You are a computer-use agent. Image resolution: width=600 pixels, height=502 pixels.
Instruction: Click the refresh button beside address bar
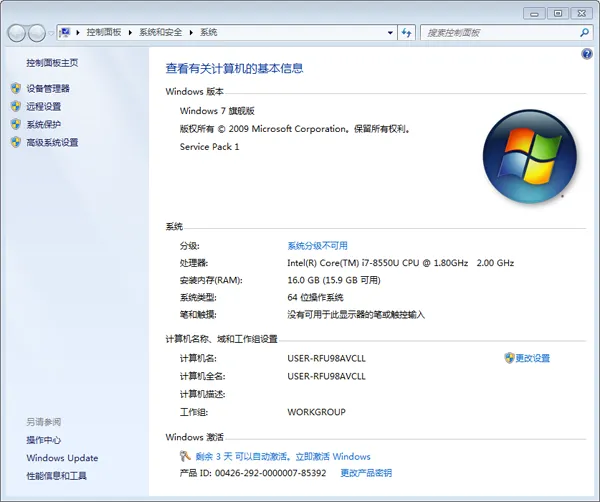tap(406, 33)
